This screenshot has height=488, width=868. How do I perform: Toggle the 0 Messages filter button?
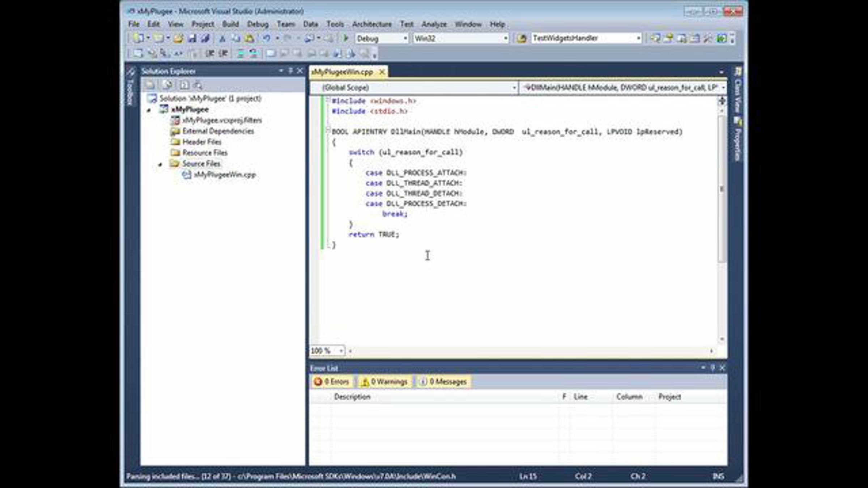[444, 382]
